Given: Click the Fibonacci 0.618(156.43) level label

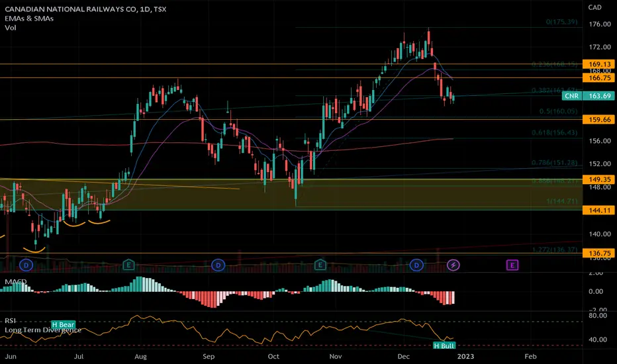Looking at the screenshot, I should point(554,132).
